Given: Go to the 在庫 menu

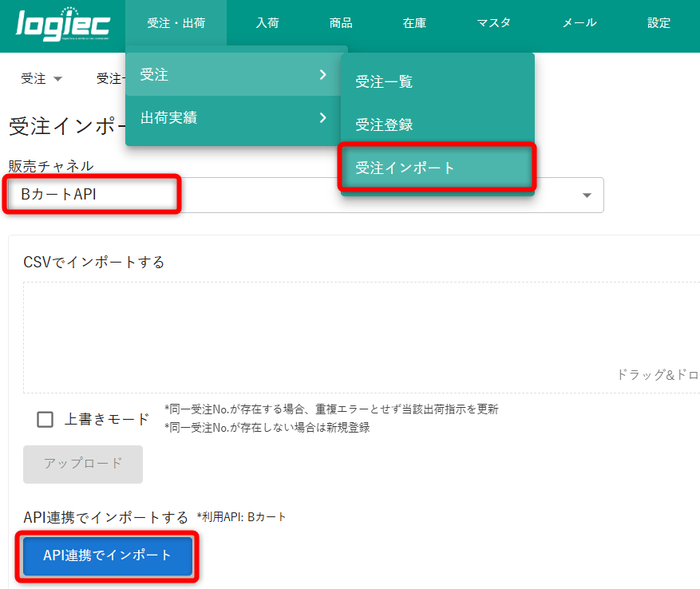Looking at the screenshot, I should pos(414,23).
